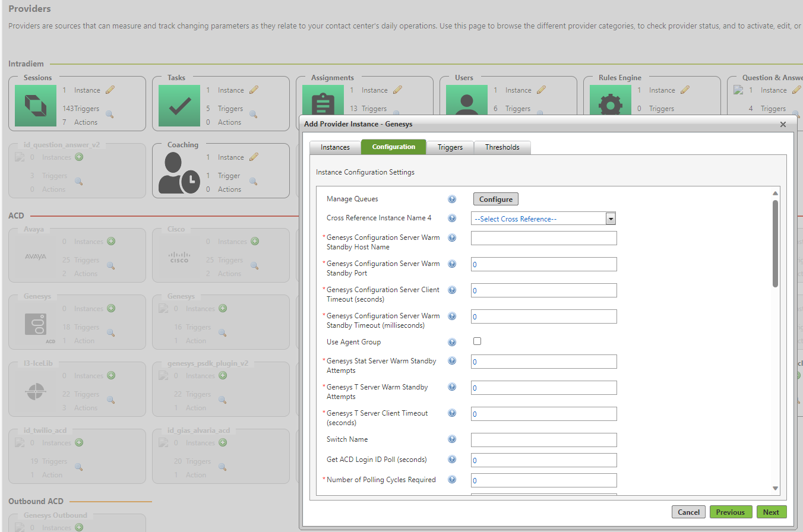Click the help icon next to Manage Queues
The width and height of the screenshot is (803, 532).
[x=452, y=199]
